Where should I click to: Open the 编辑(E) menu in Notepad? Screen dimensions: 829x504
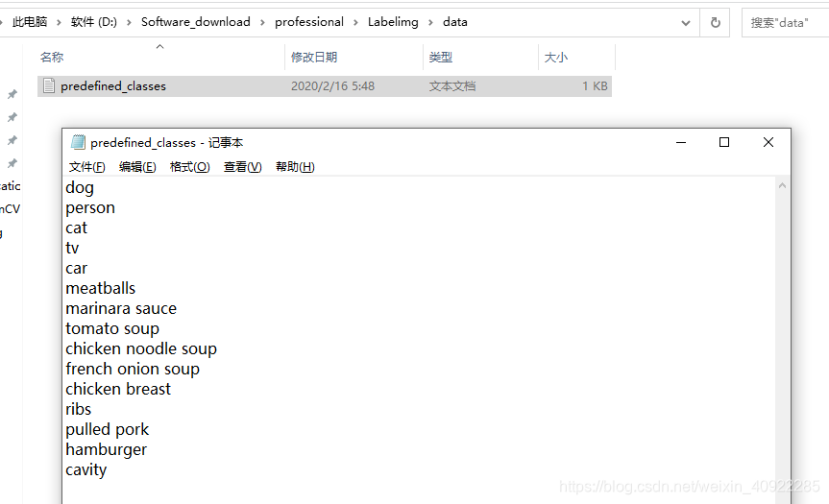click(137, 167)
